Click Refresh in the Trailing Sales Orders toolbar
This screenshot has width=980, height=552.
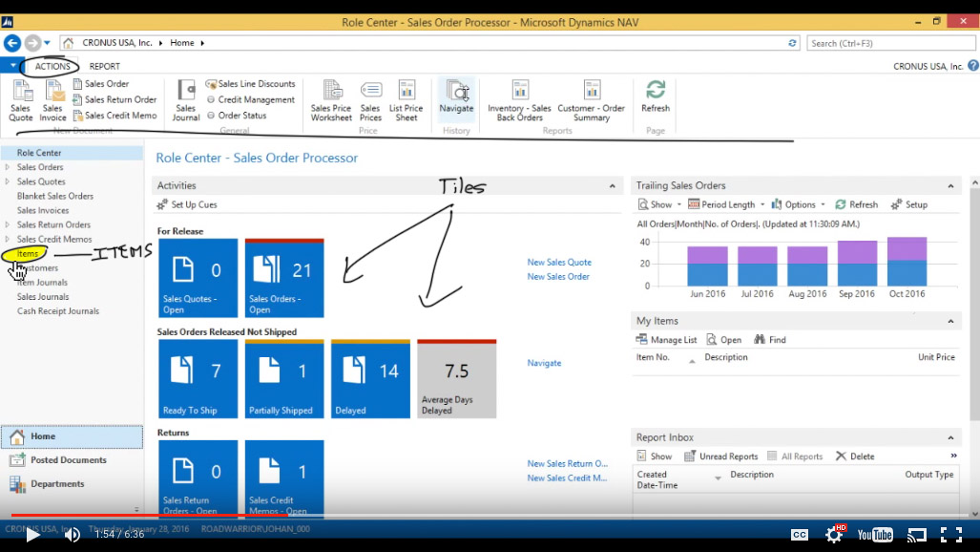pos(856,204)
